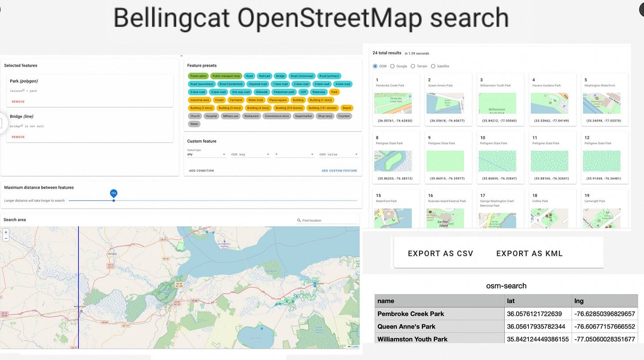Add the Fountain preset chip
Image resolution: width=644 pixels, height=360 pixels.
pos(344,116)
